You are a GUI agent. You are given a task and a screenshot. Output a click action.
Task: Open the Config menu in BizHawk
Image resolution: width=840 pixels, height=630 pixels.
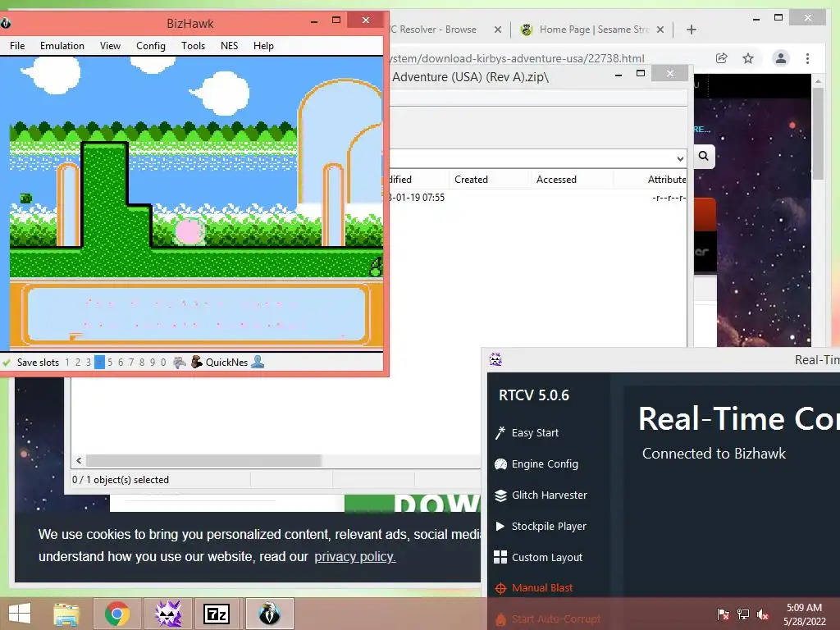tap(151, 46)
